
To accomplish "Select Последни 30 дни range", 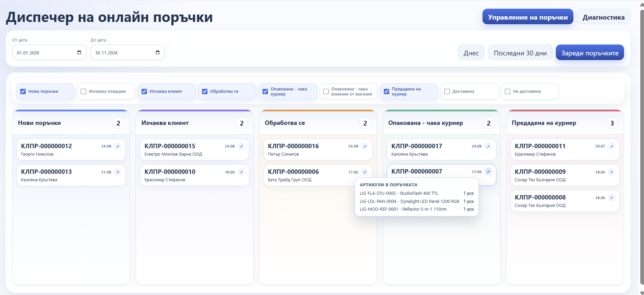I will [x=520, y=53].
